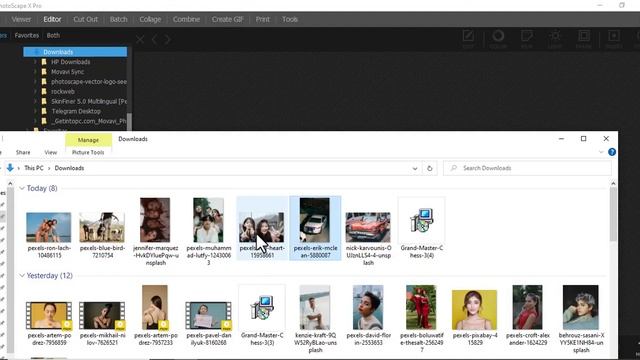640x360 pixels.
Task: Open the Print tab
Action: (x=262, y=19)
